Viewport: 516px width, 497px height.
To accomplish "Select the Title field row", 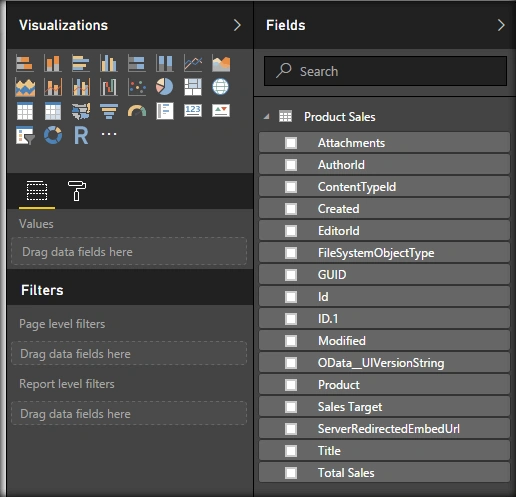I will (384, 451).
